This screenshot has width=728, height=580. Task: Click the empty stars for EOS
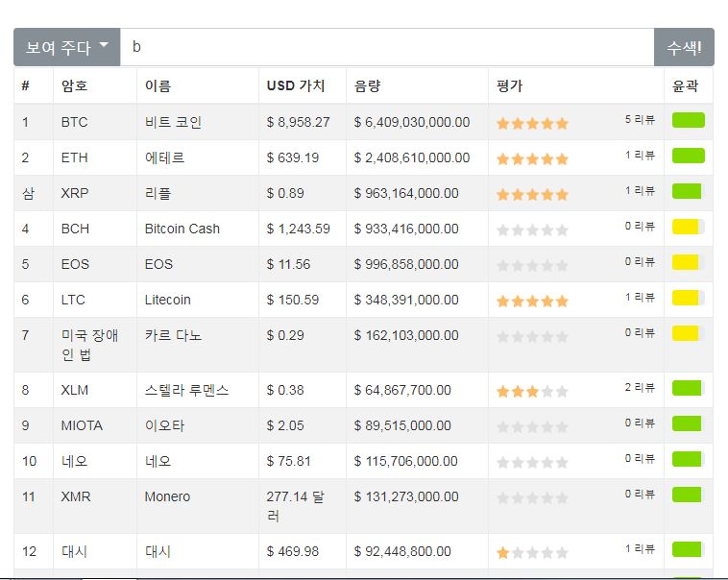point(532,265)
